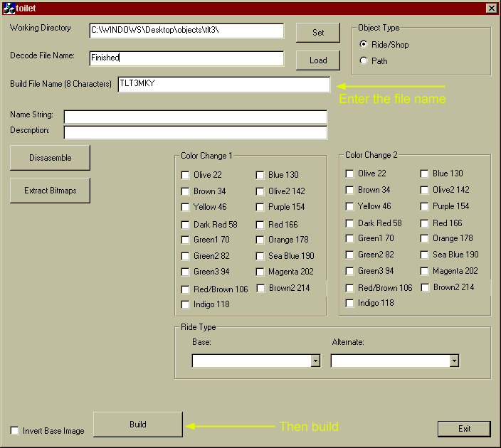Click the Exit button
Screen dimensions: 501x448
tap(464, 429)
